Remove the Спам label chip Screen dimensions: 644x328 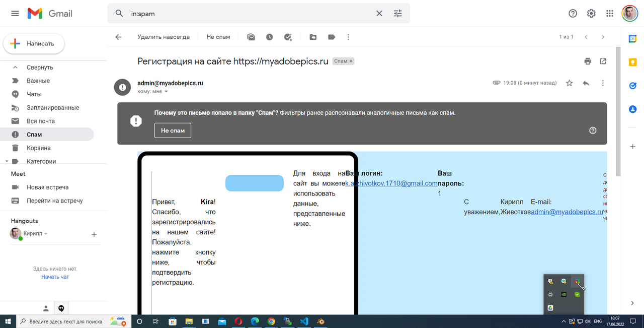pos(351,61)
